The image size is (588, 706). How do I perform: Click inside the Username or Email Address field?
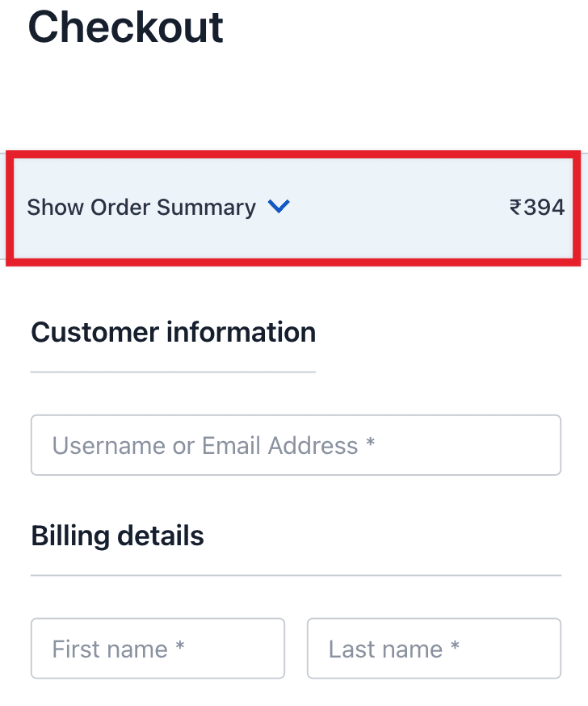296,444
